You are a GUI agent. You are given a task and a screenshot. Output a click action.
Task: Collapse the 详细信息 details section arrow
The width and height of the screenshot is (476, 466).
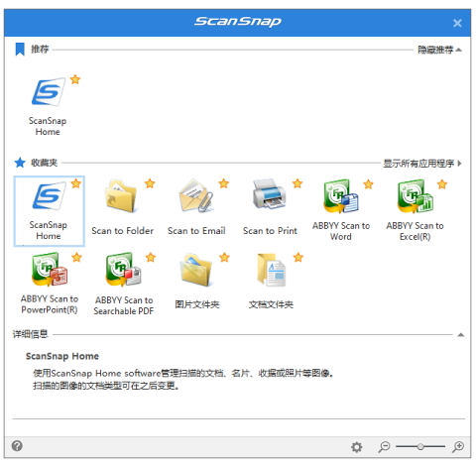pos(460,335)
